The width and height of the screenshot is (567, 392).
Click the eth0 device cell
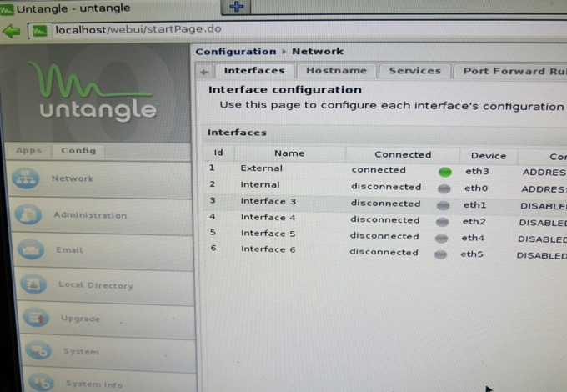pyautogui.click(x=476, y=188)
